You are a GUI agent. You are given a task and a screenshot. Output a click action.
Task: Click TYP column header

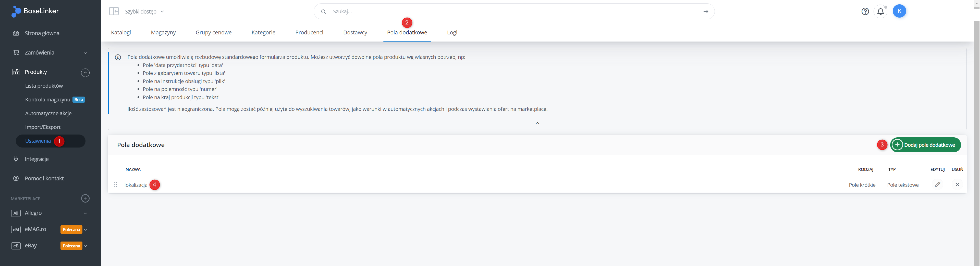pos(892,169)
